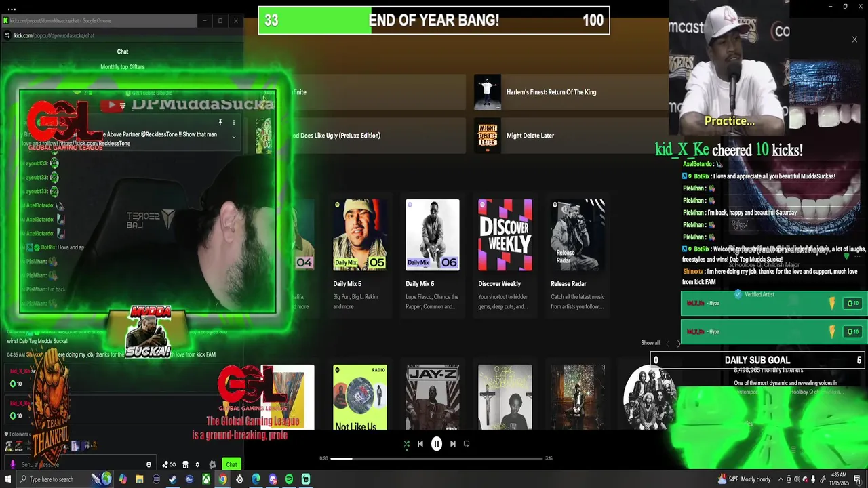Screen dimensions: 868x488
Task: Open the JAY-Z album cover tile
Action: click(433, 397)
